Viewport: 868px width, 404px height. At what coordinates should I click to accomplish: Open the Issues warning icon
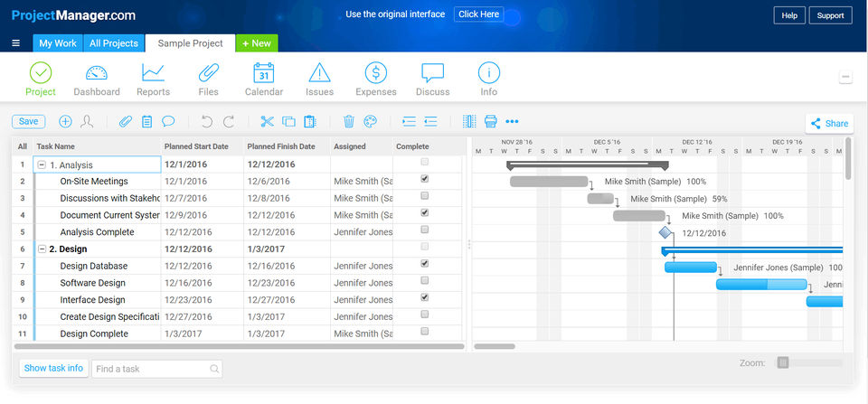[x=319, y=72]
